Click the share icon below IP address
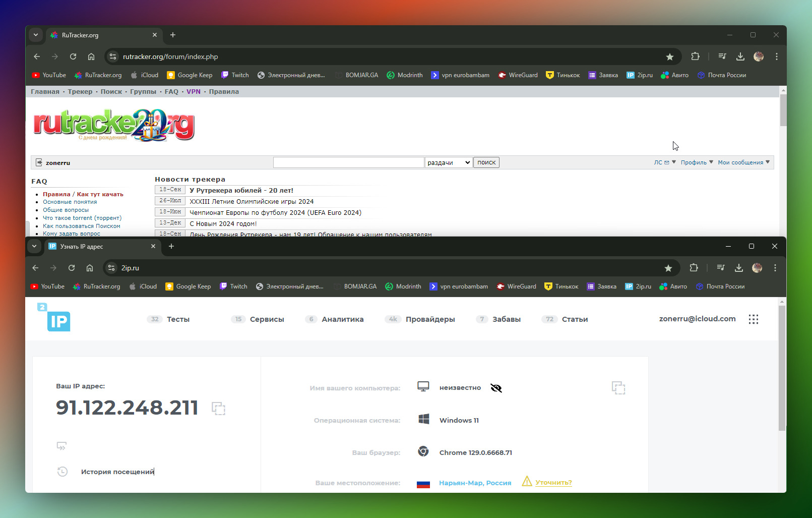The width and height of the screenshot is (812, 518). (x=61, y=446)
